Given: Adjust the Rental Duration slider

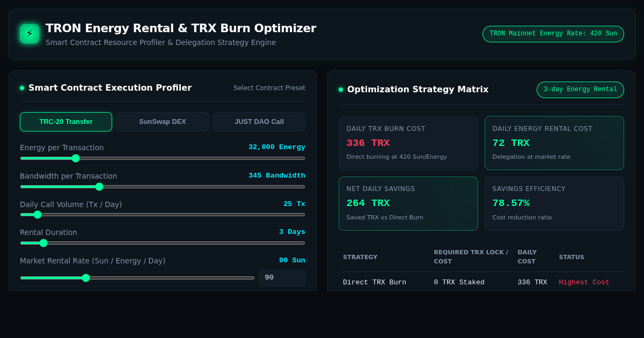Looking at the screenshot, I should click(x=163, y=243).
